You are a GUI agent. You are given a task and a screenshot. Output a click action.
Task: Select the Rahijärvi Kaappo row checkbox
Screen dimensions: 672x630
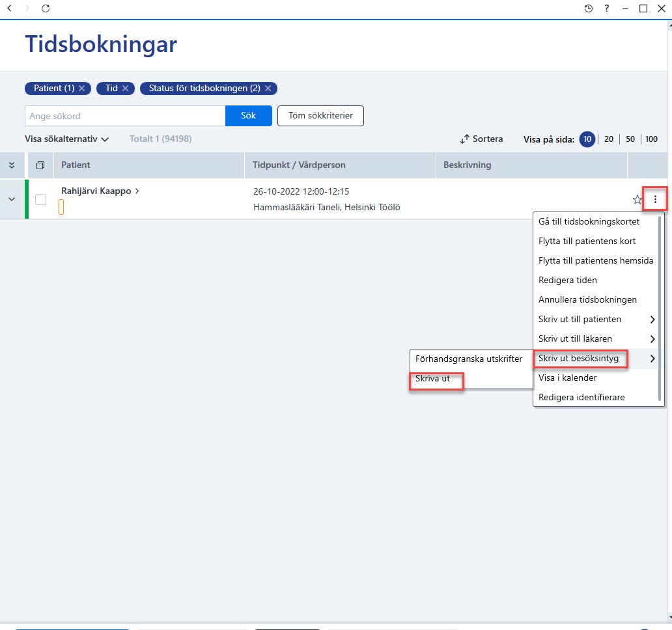coord(41,199)
